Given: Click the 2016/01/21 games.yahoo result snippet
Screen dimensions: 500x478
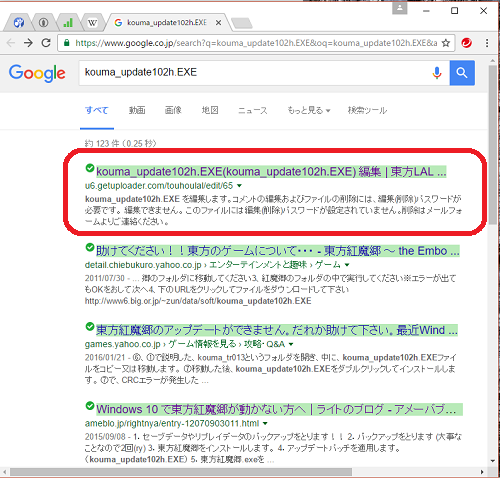Looking at the screenshot, I should click(x=271, y=369).
